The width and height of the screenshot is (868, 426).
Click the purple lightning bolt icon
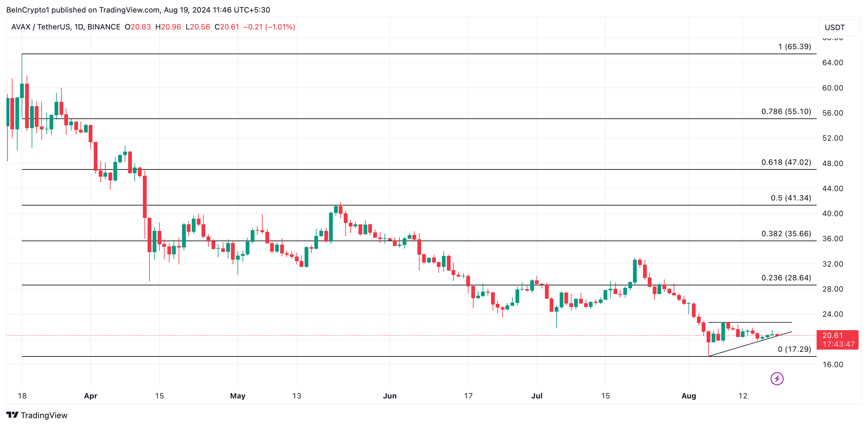coord(777,378)
